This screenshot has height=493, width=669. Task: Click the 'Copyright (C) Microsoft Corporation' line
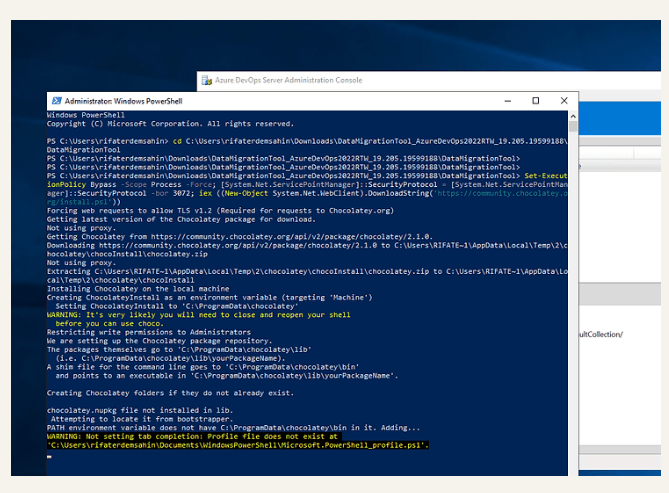pos(170,124)
